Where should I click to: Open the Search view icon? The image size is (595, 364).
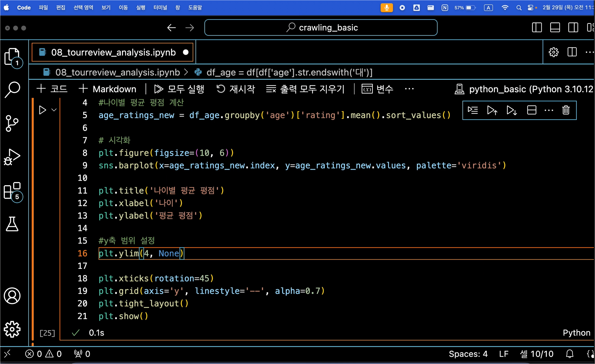click(x=12, y=90)
